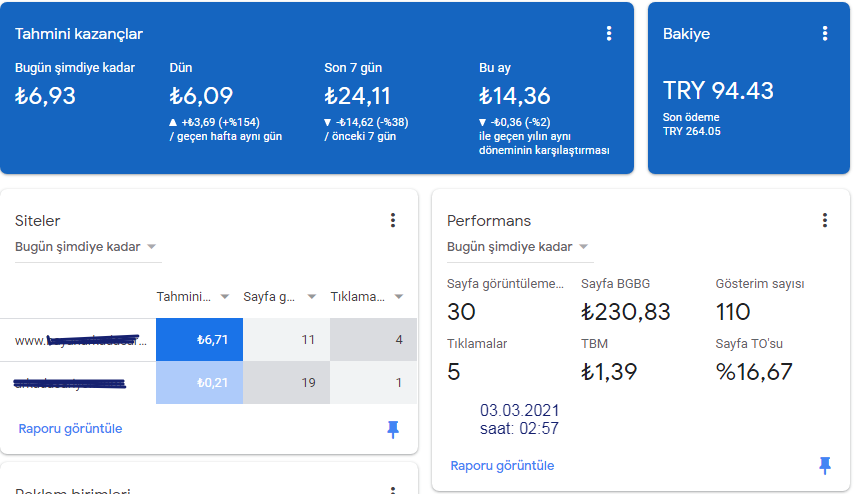
Task: Open Performans card three-dot menu
Action: coord(825,221)
